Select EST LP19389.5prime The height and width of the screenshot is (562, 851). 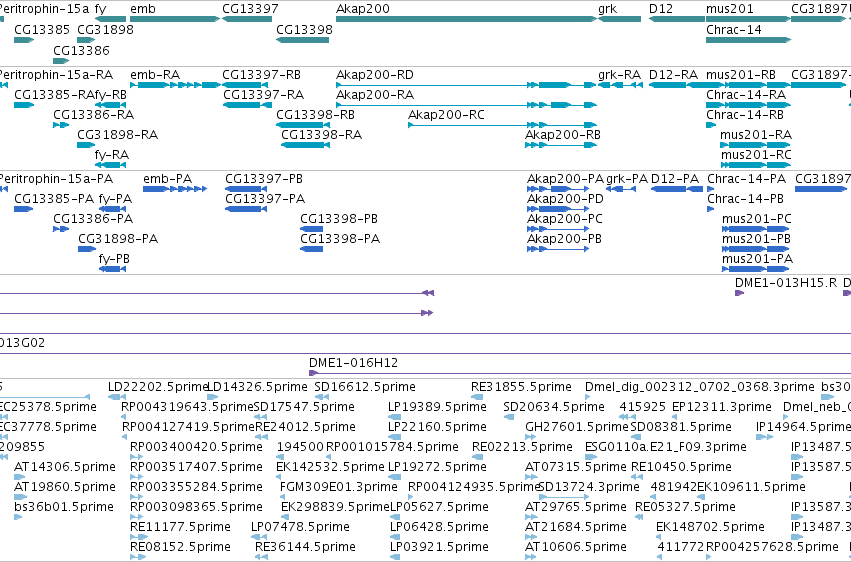click(395, 417)
